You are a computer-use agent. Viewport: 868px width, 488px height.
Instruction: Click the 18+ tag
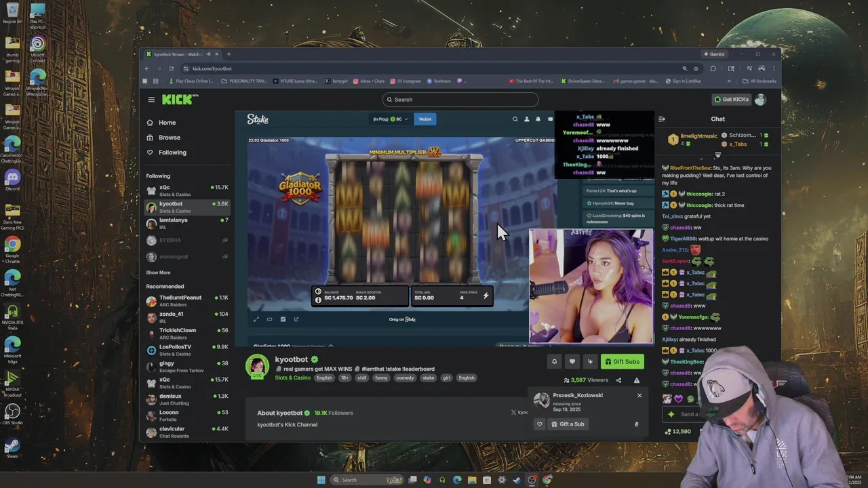[x=344, y=378]
